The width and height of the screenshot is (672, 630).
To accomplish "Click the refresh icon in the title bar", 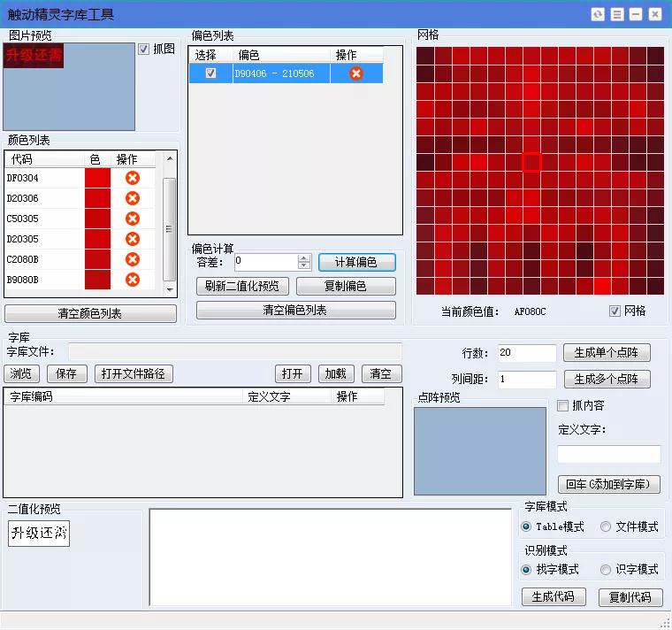I will pos(598,14).
